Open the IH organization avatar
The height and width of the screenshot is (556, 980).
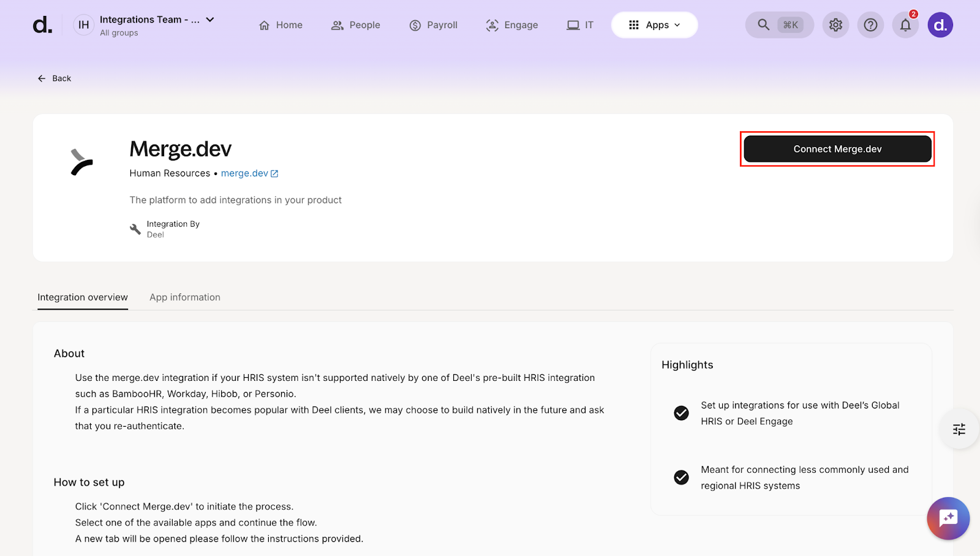click(x=84, y=25)
